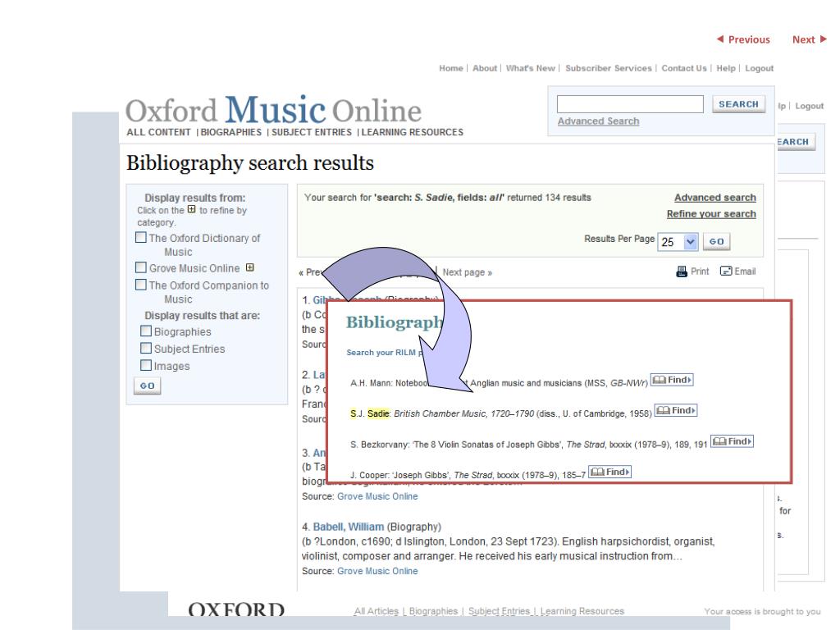This screenshot has height=630, width=840.
Task: Click Find for J. Cooper entry
Action: click(609, 472)
